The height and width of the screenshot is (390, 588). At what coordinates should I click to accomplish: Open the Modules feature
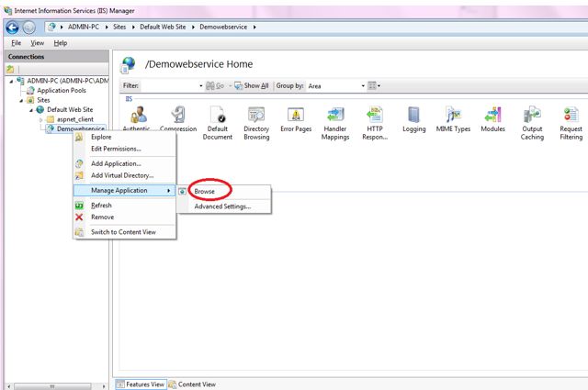pyautogui.click(x=492, y=119)
